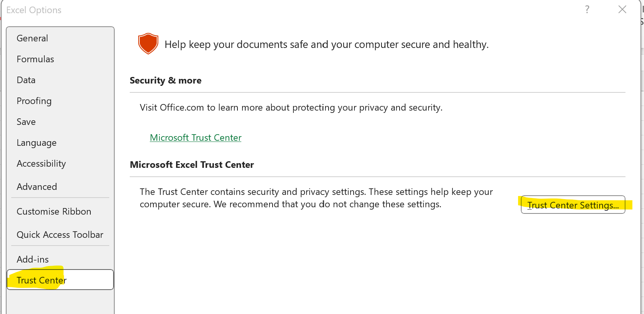Open Accessibility options

41,164
